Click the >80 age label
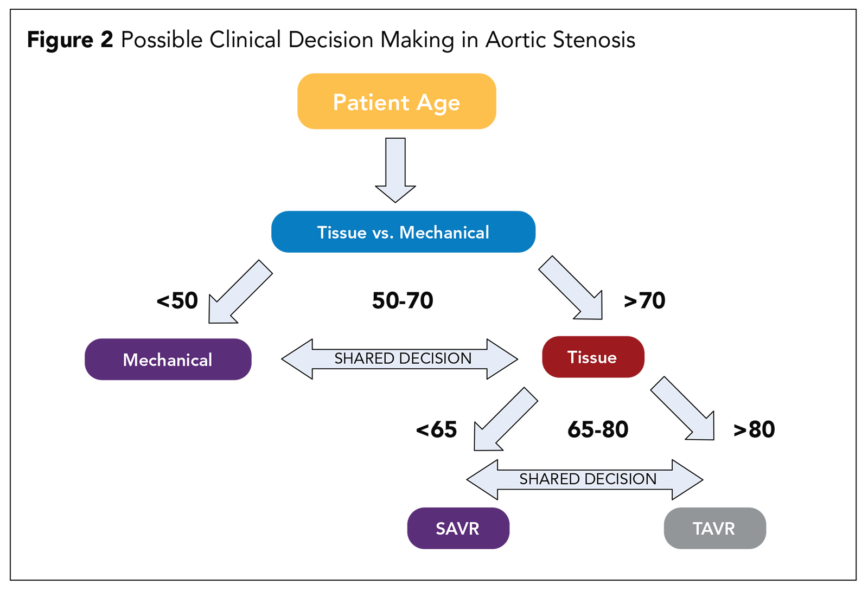Viewport: 868px width, 591px height. tap(754, 429)
